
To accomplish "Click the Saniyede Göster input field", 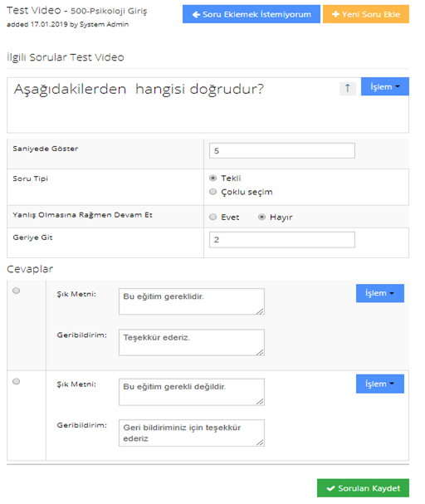I will (x=282, y=150).
